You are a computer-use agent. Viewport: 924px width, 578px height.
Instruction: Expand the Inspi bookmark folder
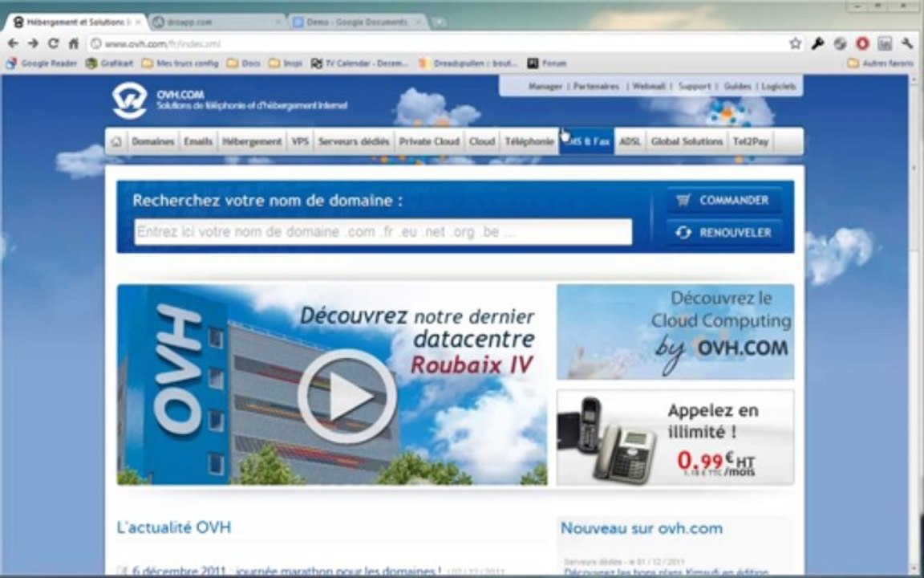(x=286, y=63)
